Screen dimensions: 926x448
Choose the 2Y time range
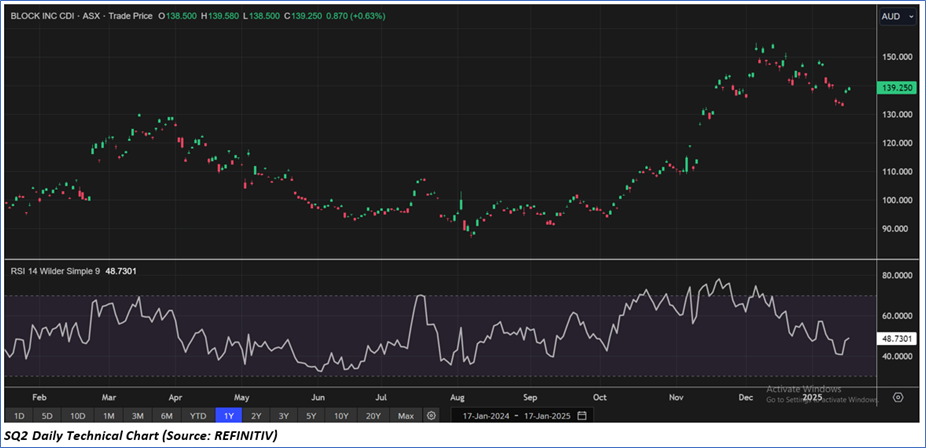click(x=256, y=416)
